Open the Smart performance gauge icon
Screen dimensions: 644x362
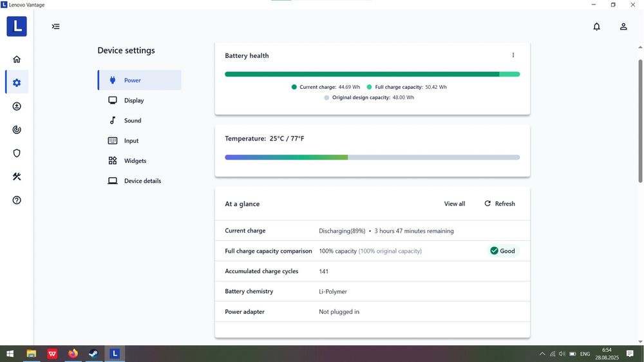tap(17, 130)
